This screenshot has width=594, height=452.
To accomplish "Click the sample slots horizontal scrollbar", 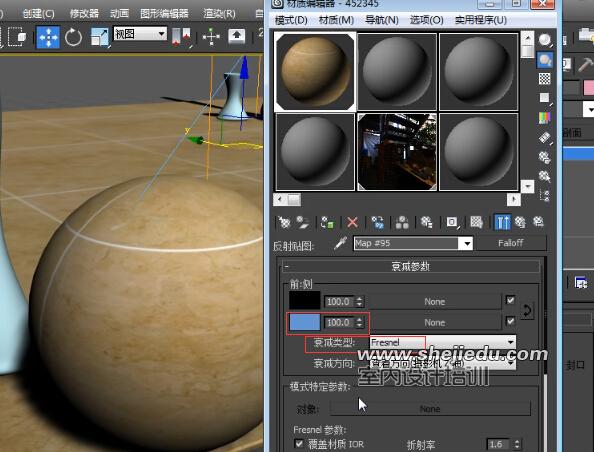I will pyautogui.click(x=396, y=199).
